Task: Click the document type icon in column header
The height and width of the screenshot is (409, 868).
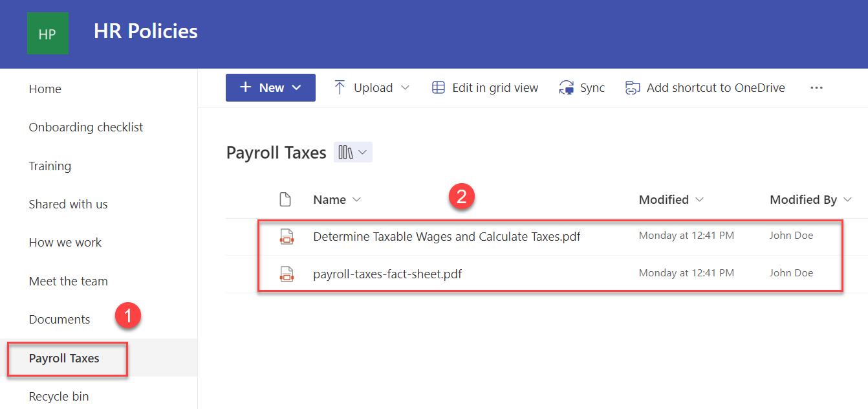Action: (x=285, y=199)
